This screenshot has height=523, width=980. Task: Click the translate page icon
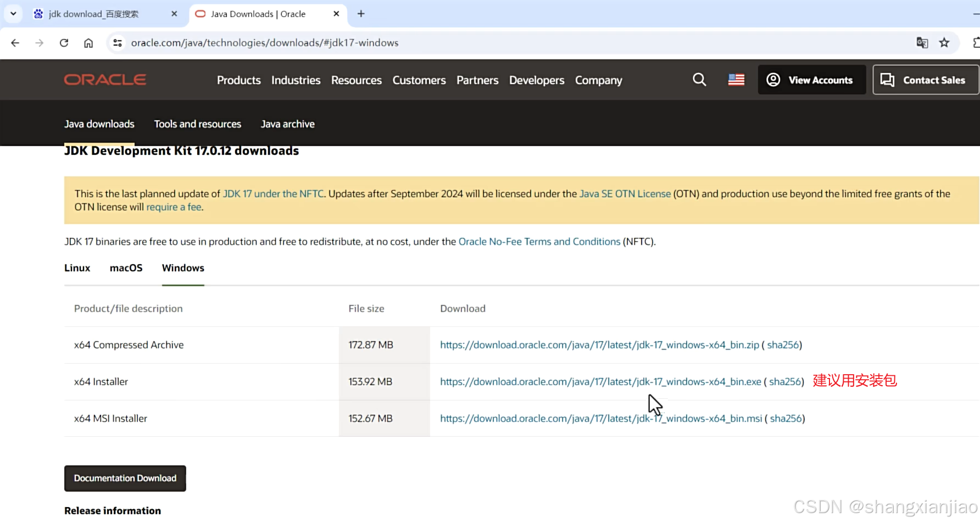pyautogui.click(x=922, y=43)
